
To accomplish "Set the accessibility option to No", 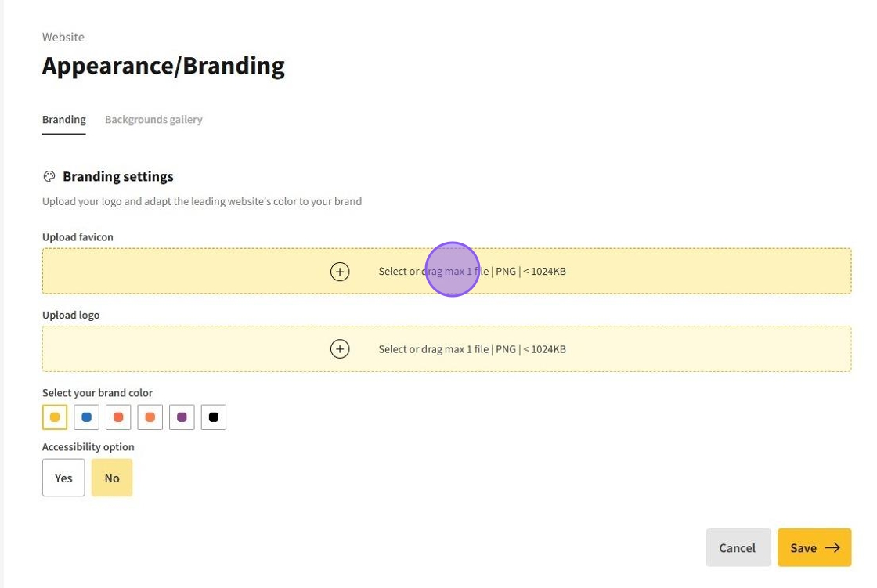I will [112, 478].
